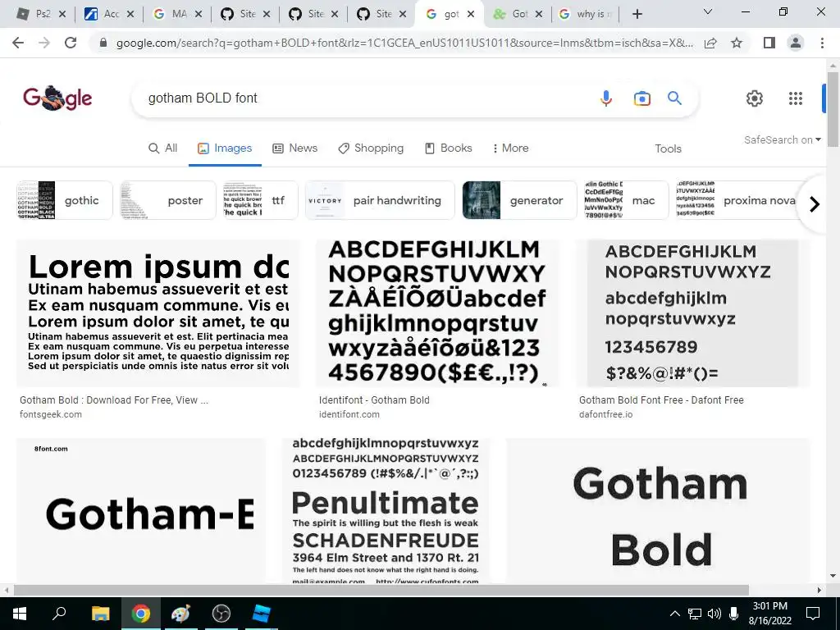This screenshot has width=840, height=630.
Task: Open OBS Studio from taskbar
Action: pos(221,614)
